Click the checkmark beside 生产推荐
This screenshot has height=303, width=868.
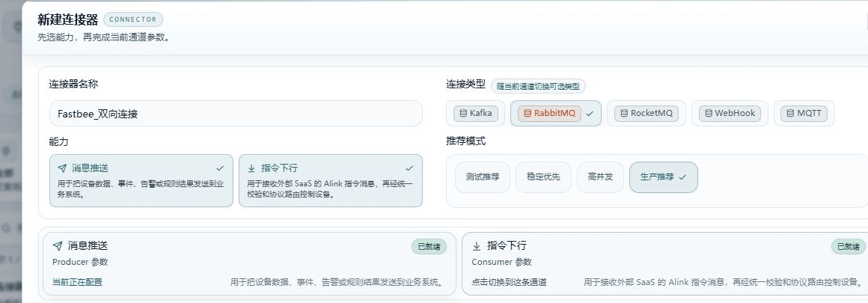click(682, 177)
